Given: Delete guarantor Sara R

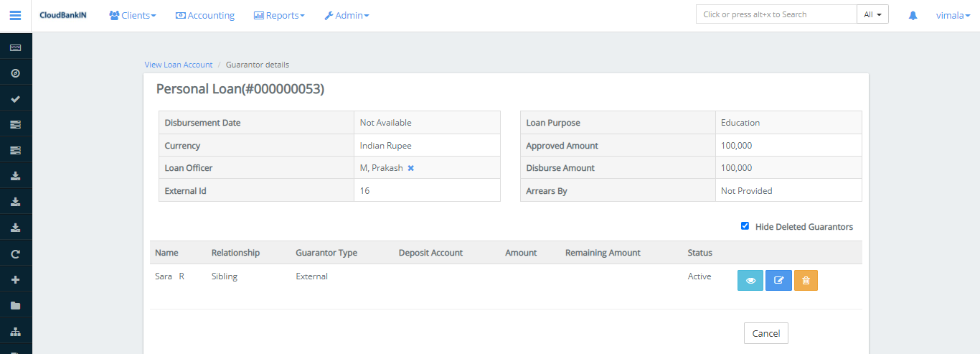Looking at the screenshot, I should pos(806,281).
